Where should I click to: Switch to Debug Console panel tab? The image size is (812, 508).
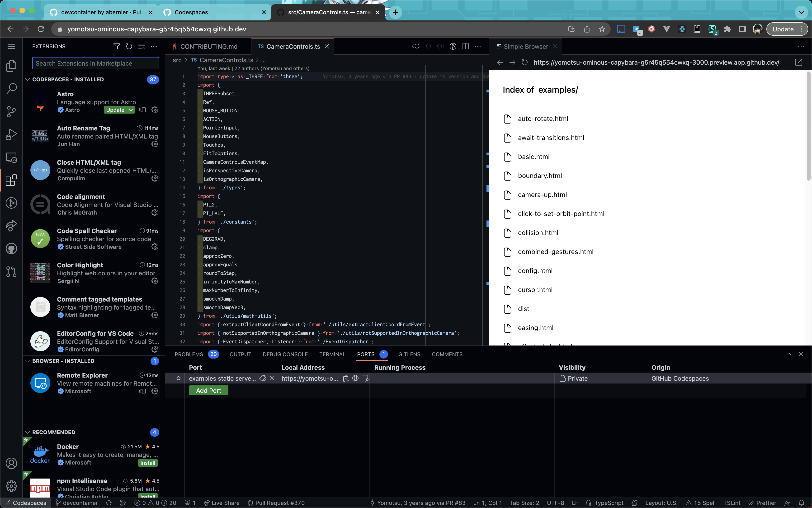point(285,355)
